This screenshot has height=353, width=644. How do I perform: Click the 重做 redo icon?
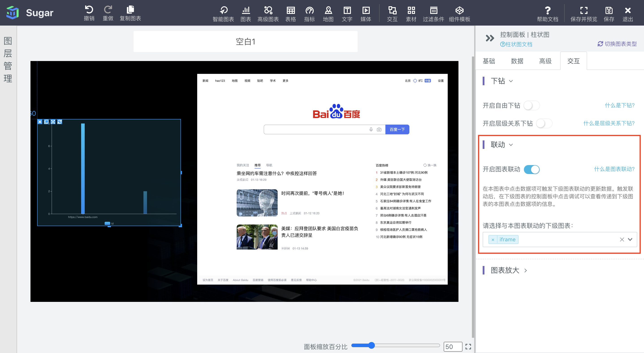[108, 9]
